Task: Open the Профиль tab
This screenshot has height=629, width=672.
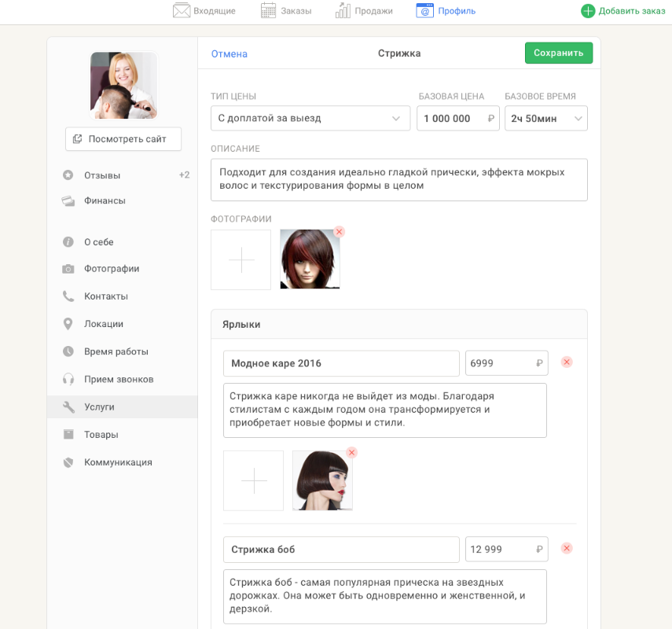Action: (x=446, y=11)
